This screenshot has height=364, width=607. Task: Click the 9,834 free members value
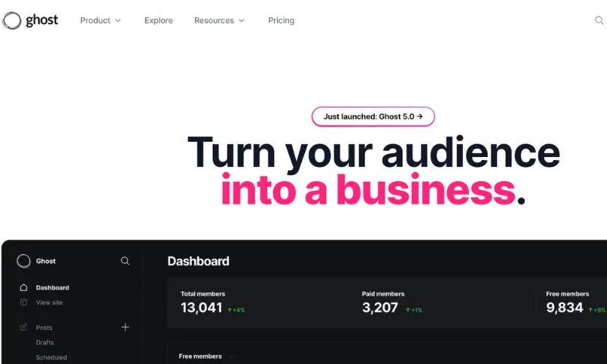click(x=565, y=308)
